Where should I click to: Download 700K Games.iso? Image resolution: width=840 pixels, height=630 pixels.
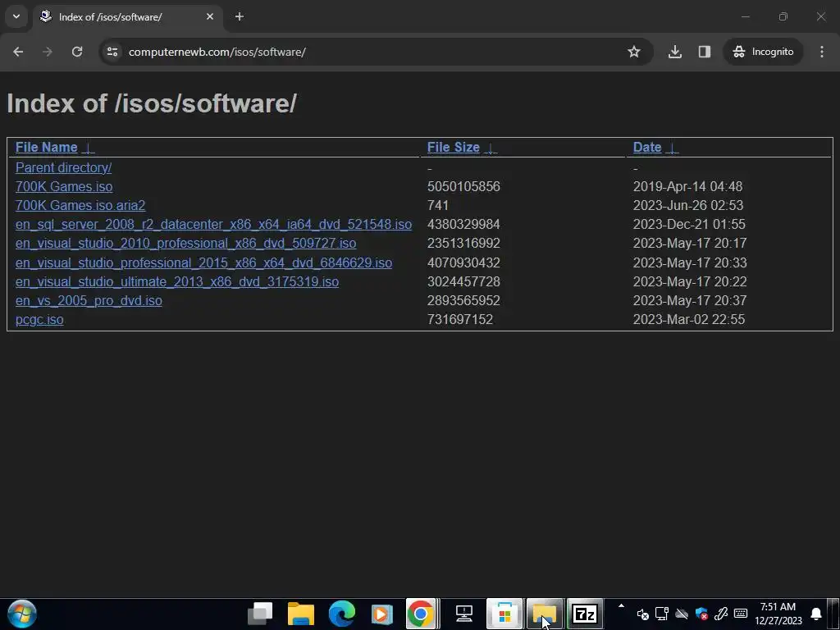[64, 186]
